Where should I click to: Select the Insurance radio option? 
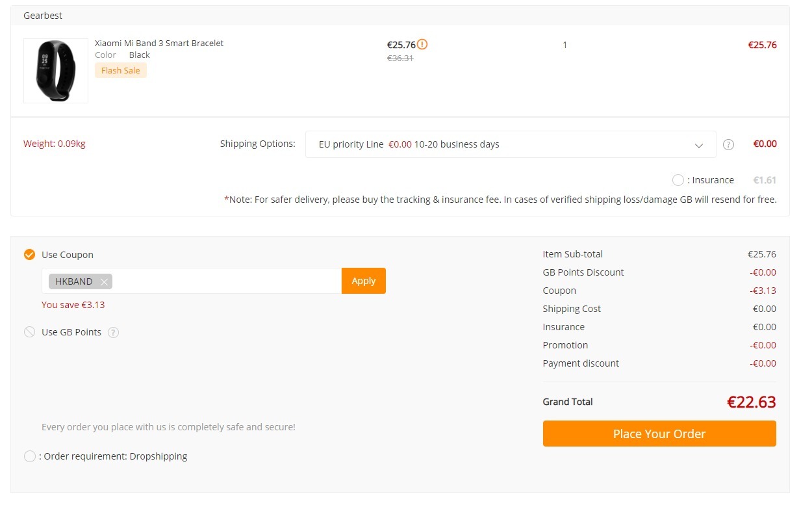tap(678, 180)
